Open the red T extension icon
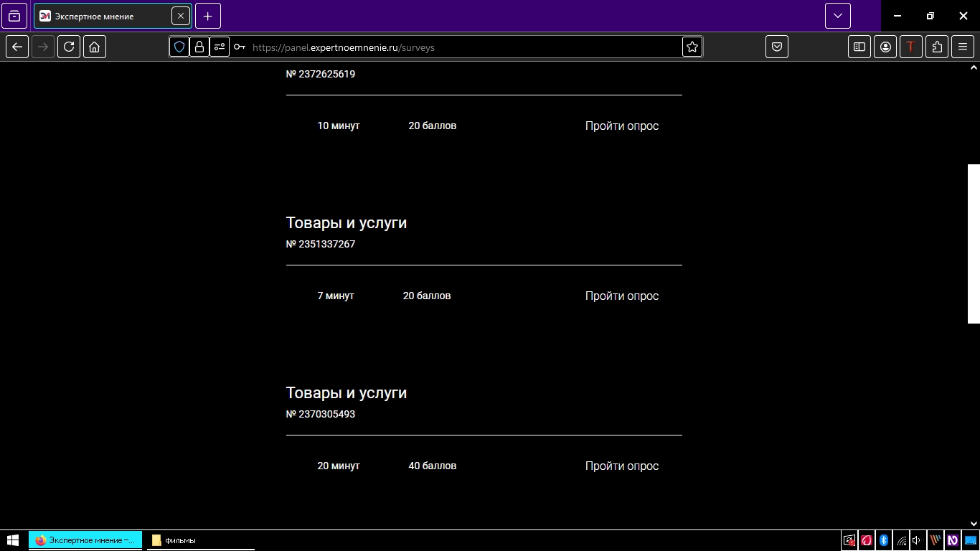The height and width of the screenshot is (551, 980). point(911,47)
